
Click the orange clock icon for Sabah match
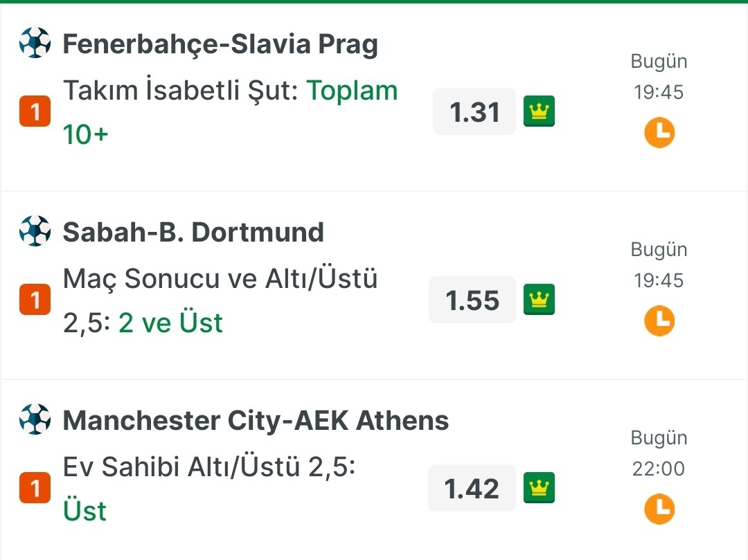659,320
